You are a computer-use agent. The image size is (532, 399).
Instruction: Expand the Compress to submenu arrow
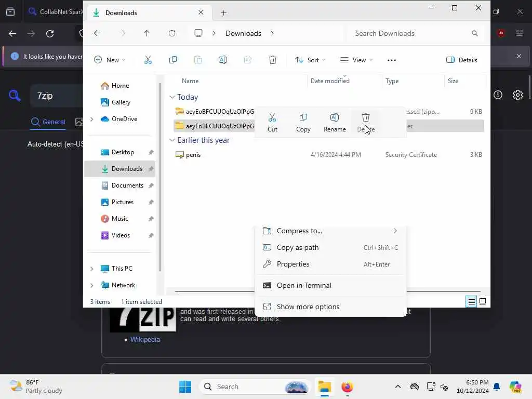click(x=395, y=231)
